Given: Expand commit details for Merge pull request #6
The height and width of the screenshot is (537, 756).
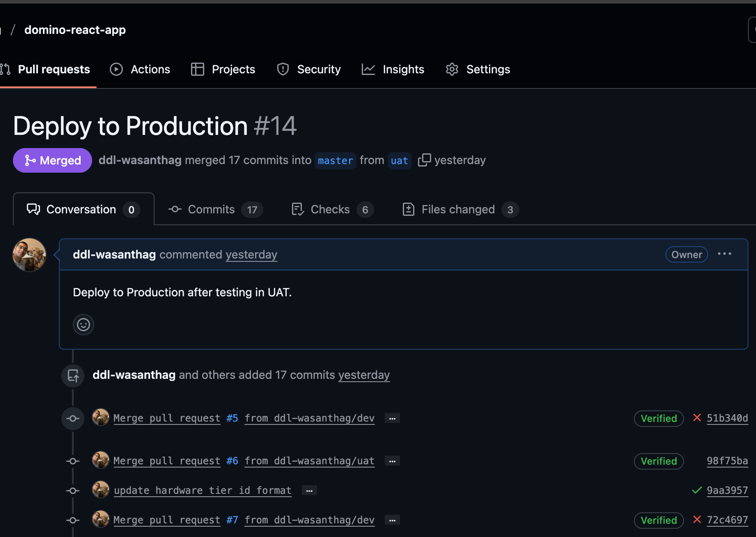Looking at the screenshot, I should tap(392, 461).
